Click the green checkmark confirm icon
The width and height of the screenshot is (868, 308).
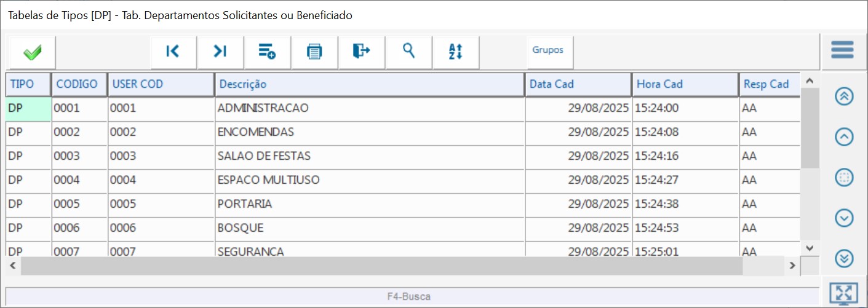pos(32,53)
